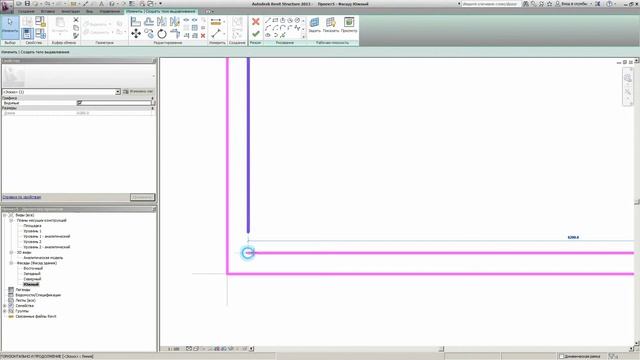This screenshot has width=640, height=360.
Task: Open the Южный elevation view
Action: click(31, 284)
